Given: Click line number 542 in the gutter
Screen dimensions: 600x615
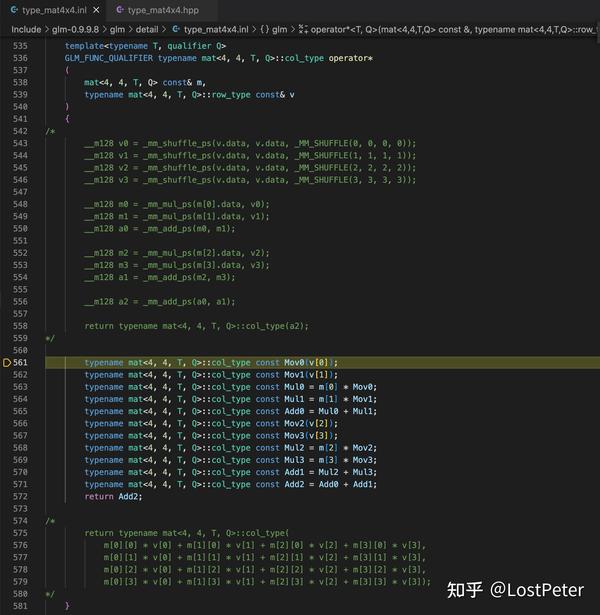Looking at the screenshot, I should coord(20,131).
